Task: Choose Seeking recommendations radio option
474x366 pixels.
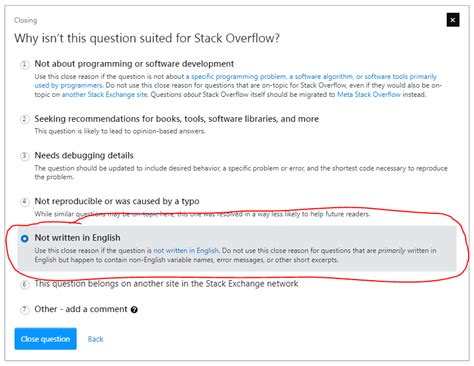Action: pyautogui.click(x=24, y=119)
